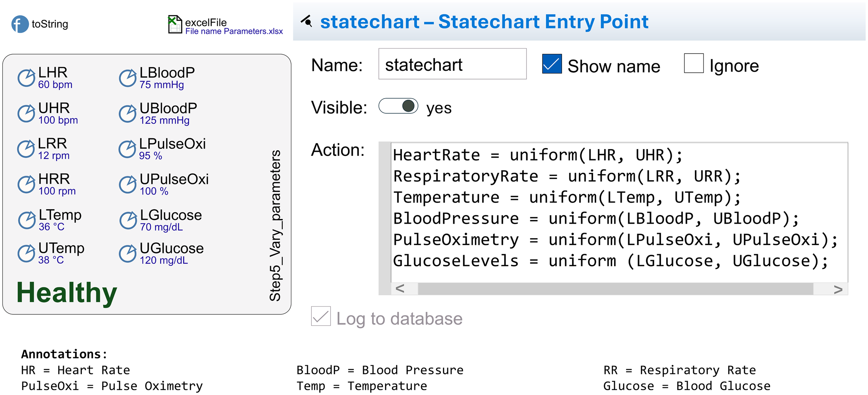Click the Name input field
868x395 pixels.
coord(452,64)
